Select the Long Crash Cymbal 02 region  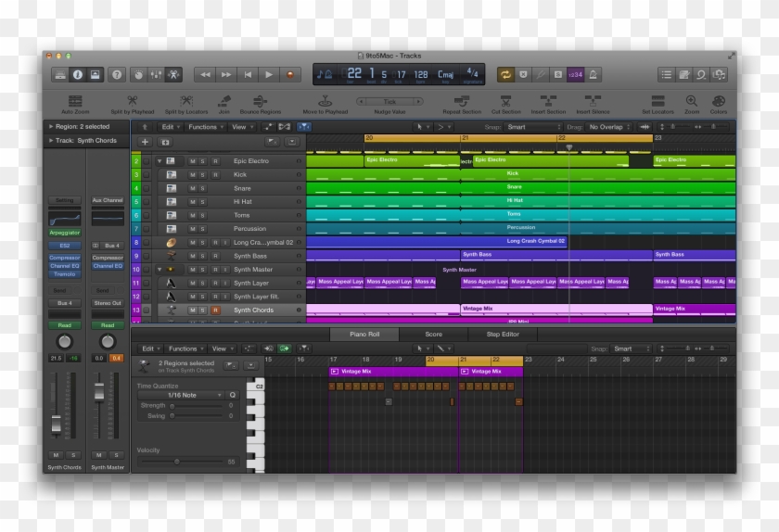(437, 242)
